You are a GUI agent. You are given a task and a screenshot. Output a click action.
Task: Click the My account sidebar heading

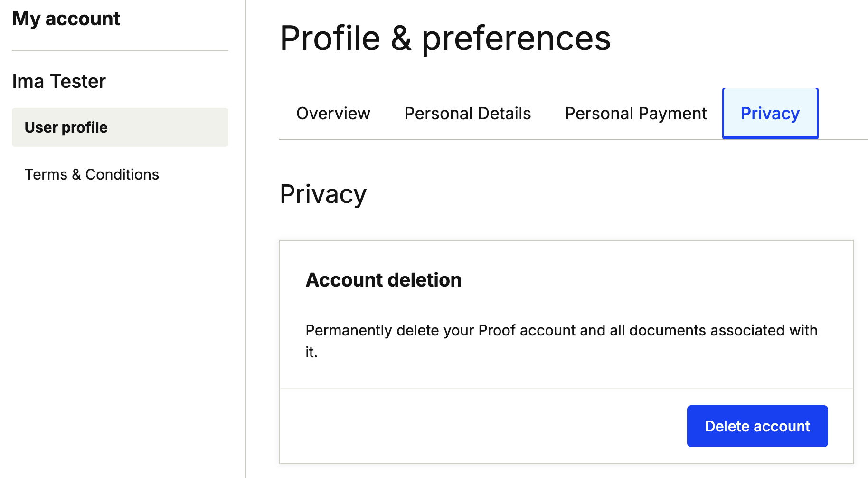pos(66,19)
